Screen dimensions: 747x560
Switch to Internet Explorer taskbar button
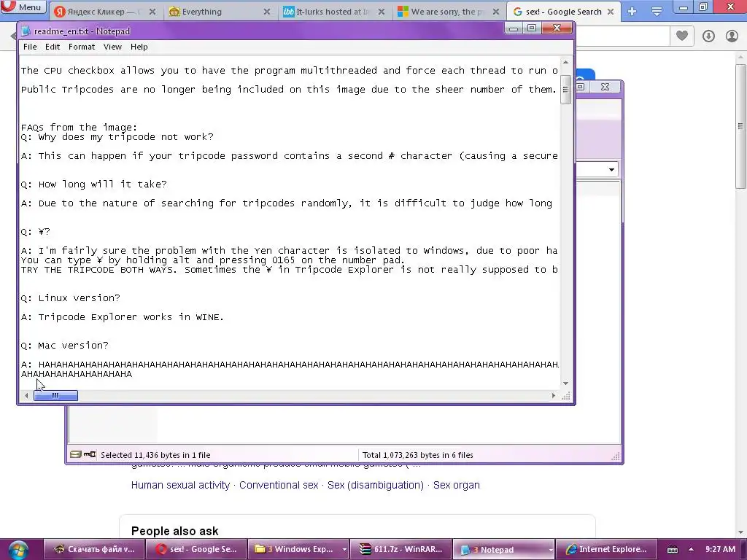(x=606, y=549)
